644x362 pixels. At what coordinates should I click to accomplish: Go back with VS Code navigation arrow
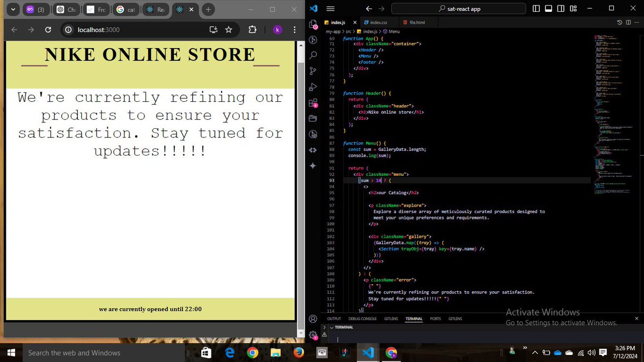click(x=369, y=9)
